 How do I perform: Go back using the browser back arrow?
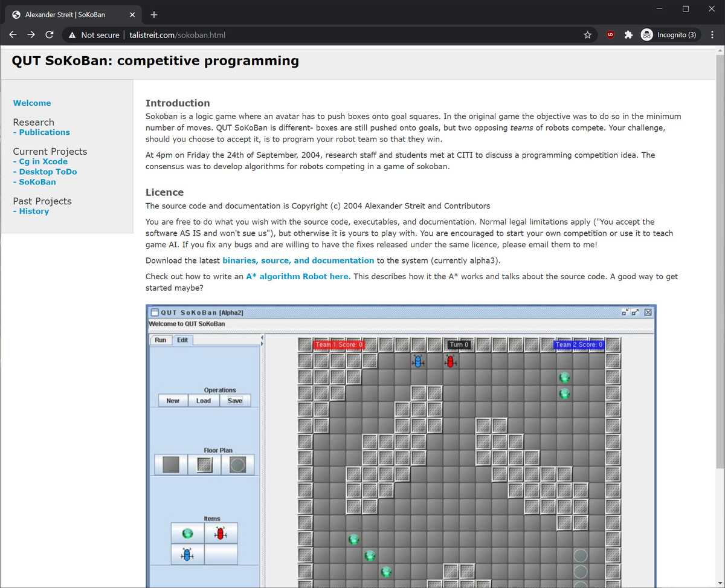[13, 35]
